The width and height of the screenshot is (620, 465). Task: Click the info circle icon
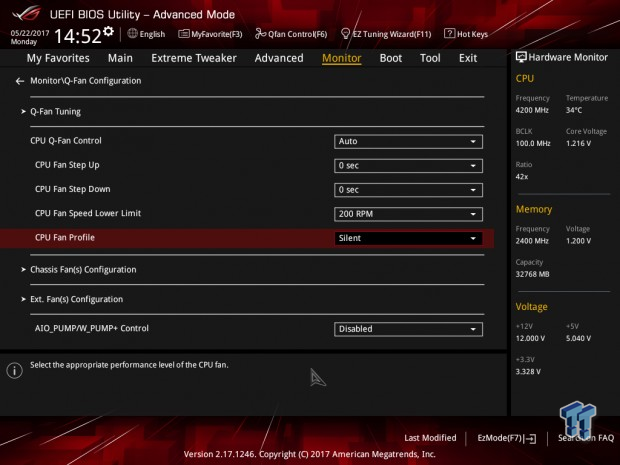15,370
